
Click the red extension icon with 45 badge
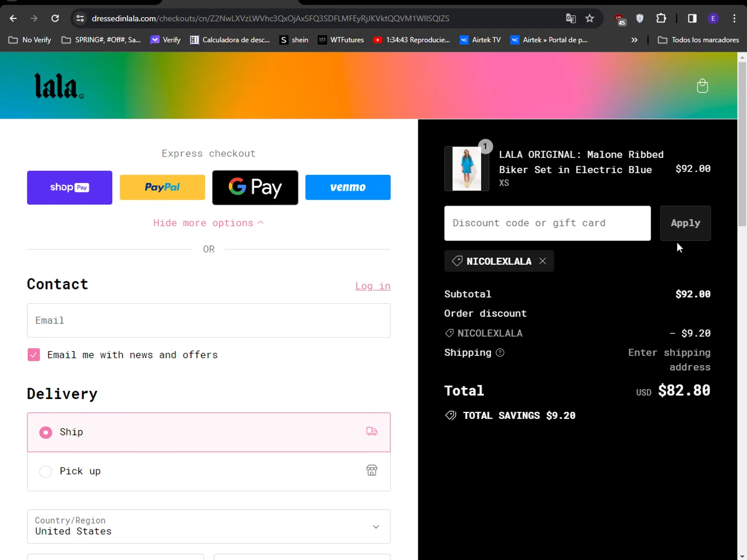(x=620, y=19)
